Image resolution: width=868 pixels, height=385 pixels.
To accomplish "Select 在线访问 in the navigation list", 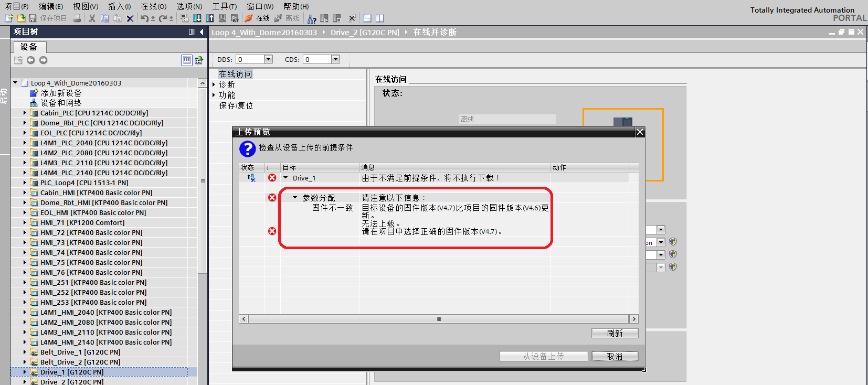I will (236, 74).
